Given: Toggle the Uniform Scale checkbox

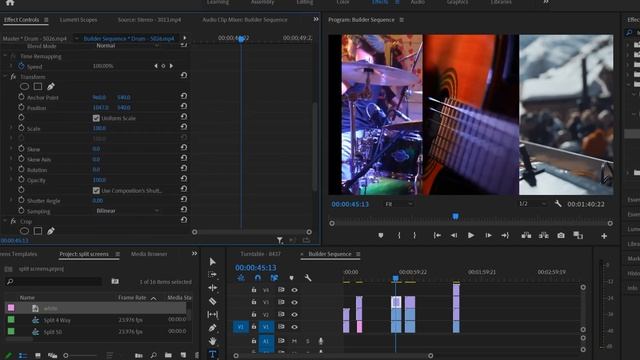Looking at the screenshot, I should point(96,118).
